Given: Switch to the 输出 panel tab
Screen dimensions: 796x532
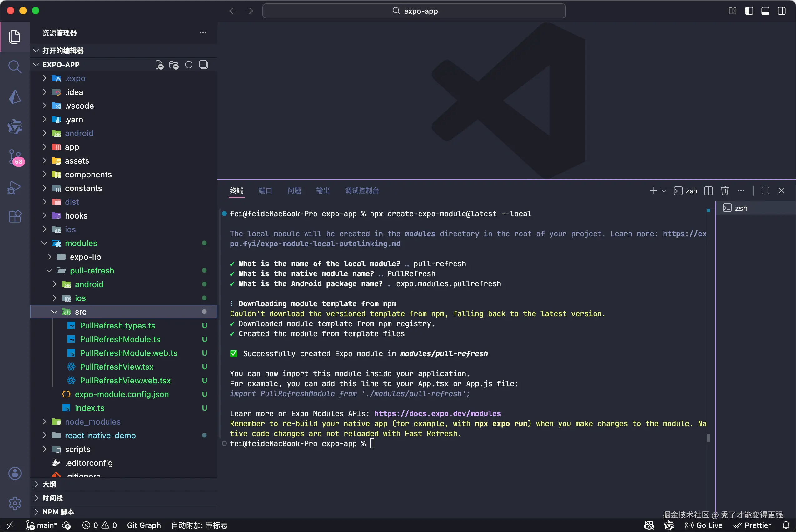Looking at the screenshot, I should 322,191.
